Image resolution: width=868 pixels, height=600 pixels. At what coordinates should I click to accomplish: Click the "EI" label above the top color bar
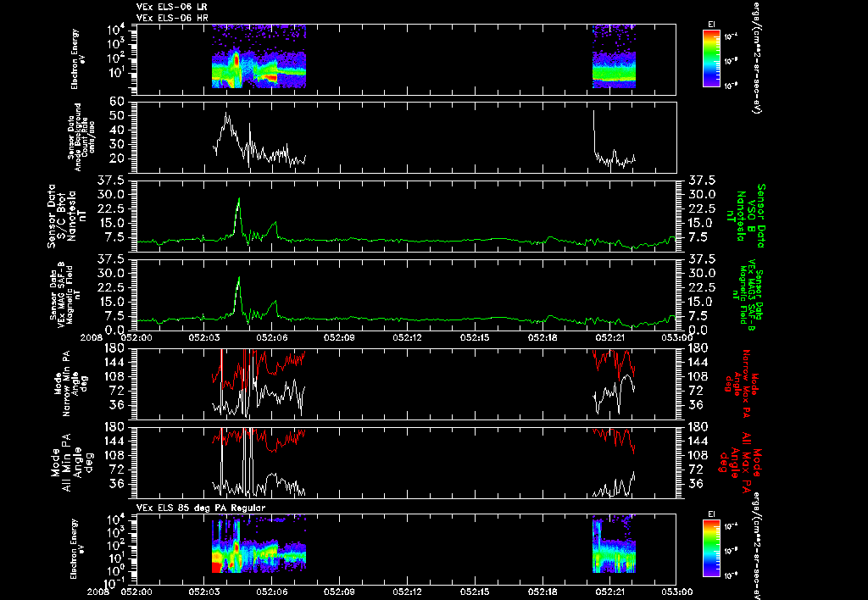point(711,25)
